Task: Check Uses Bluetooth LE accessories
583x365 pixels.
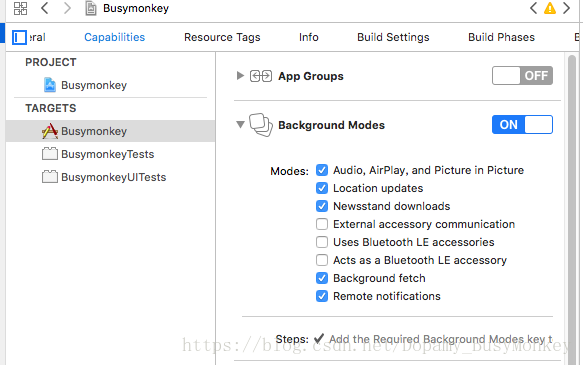Action: pos(322,242)
